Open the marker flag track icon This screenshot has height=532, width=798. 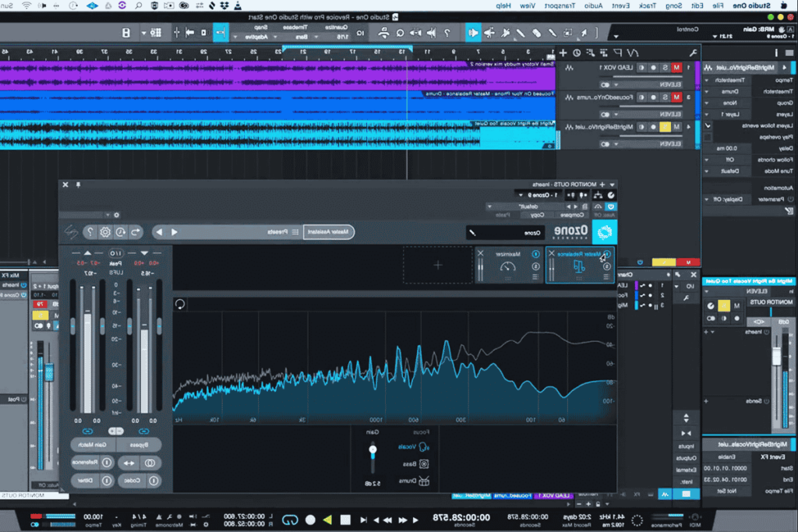point(617,53)
